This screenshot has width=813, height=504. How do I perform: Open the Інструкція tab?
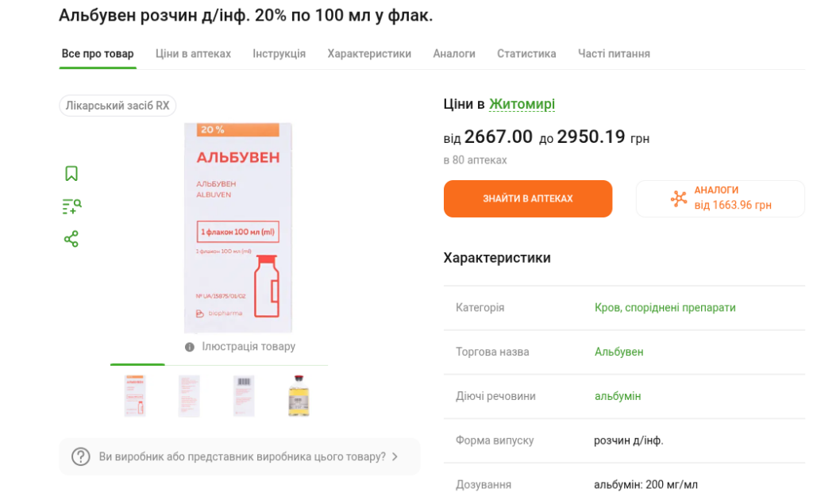click(x=279, y=54)
